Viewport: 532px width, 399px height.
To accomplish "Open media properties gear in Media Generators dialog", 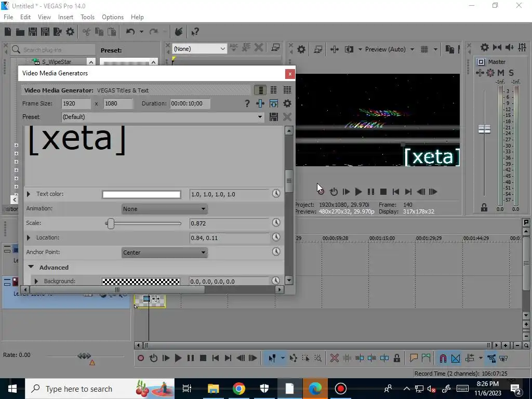I will click(x=287, y=103).
